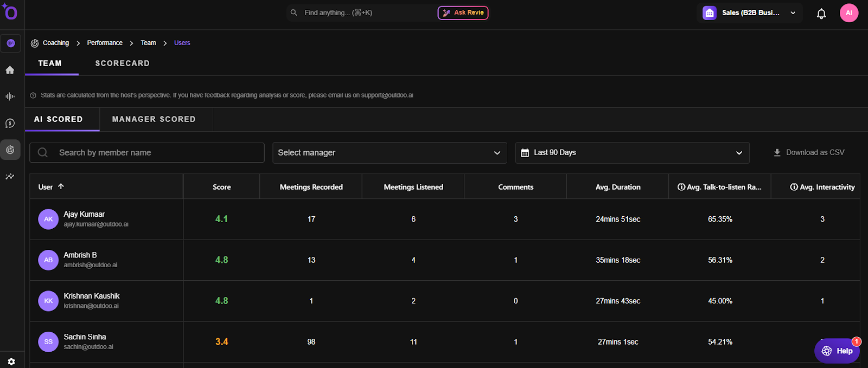Screen dimensions: 868x368
Task: Open the Select manager dropdown
Action: [390, 153]
